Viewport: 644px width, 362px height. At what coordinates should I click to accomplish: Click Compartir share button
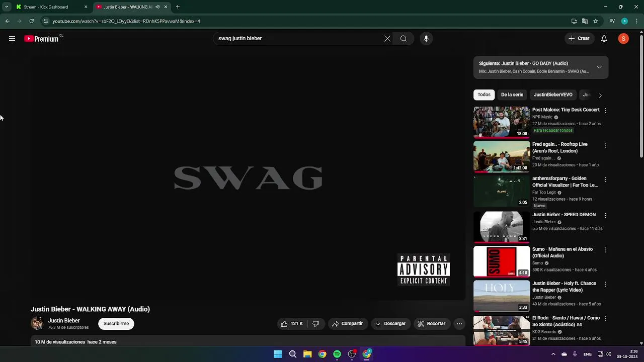[347, 324]
